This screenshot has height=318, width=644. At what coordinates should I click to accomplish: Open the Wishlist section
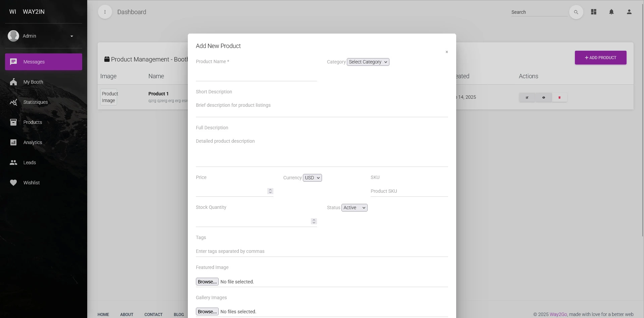31,183
